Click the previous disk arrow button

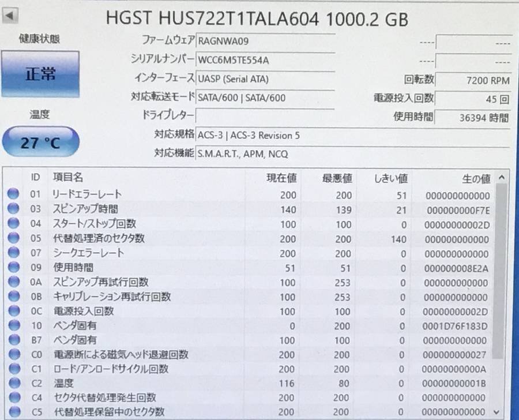(10, 16)
